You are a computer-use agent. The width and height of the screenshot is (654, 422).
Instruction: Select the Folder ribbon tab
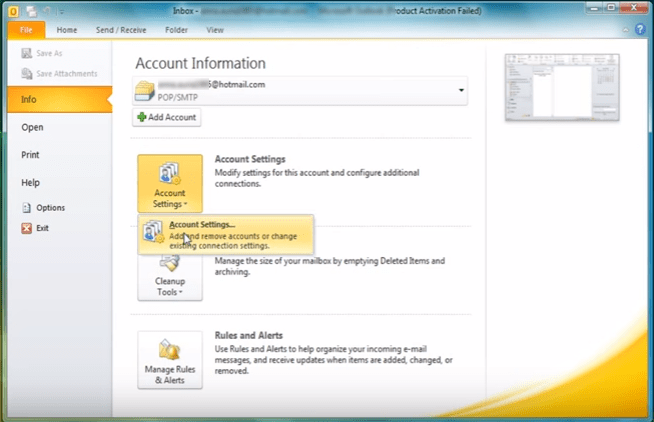click(x=176, y=30)
